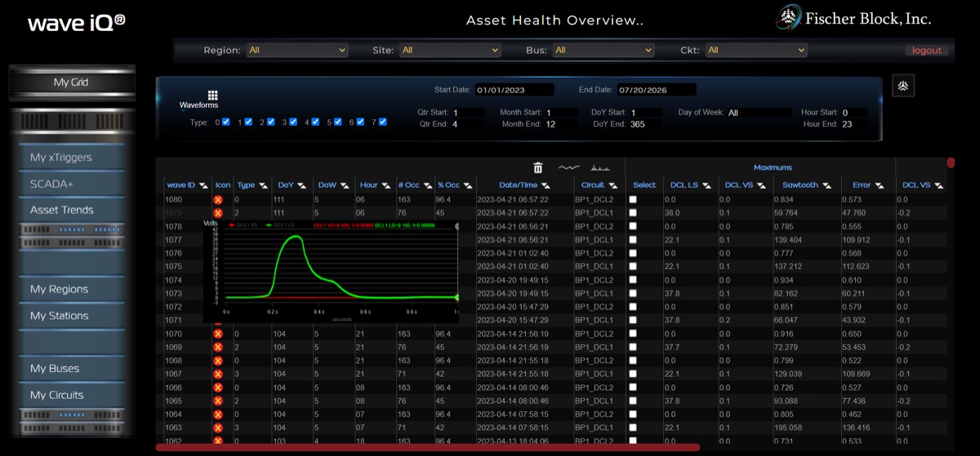Click error icon in wave 1079 row
This screenshot has width=980, height=456.
218,212
